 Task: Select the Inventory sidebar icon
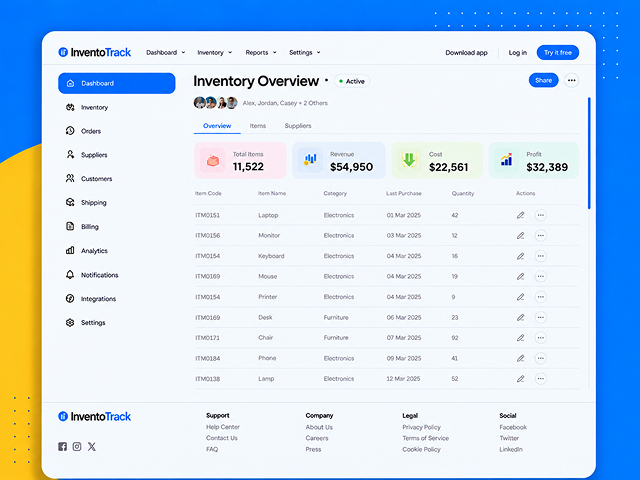(x=70, y=107)
